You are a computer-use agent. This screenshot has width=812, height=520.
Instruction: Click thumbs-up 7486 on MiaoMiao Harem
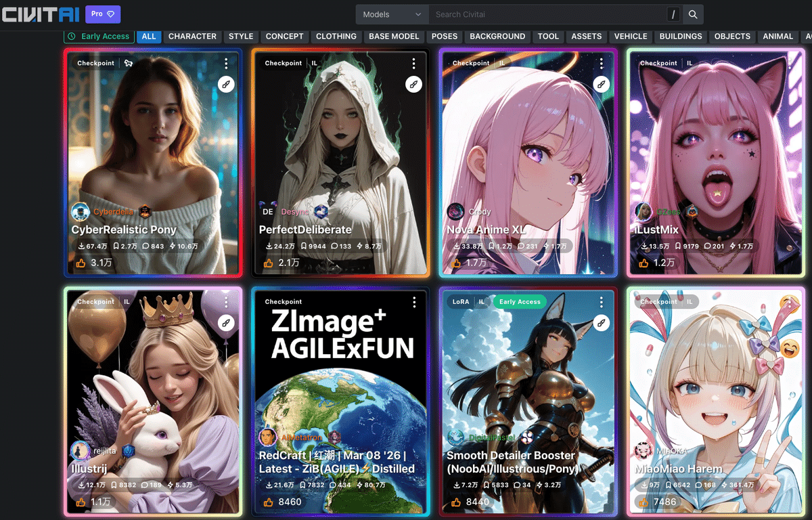pyautogui.click(x=657, y=502)
